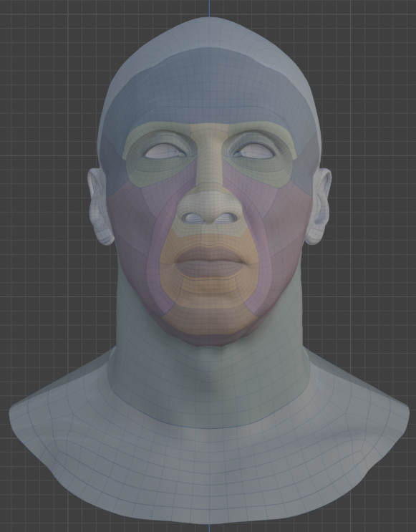Image resolution: width=416 pixels, height=532 pixels.
Task: Click the blue axis line above head
Action: (209, 8)
